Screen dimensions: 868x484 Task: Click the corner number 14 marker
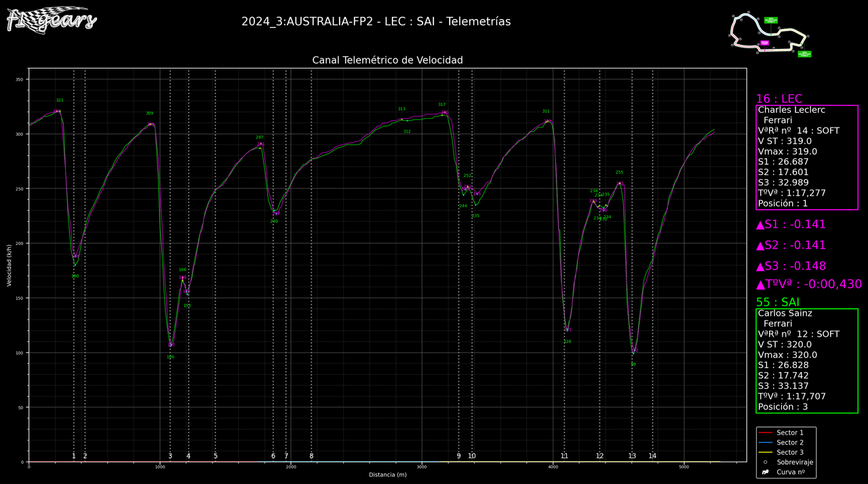click(652, 455)
